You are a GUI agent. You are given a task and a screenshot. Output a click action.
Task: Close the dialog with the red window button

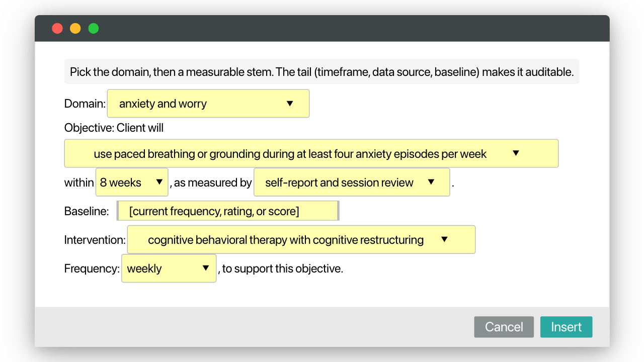(x=57, y=29)
